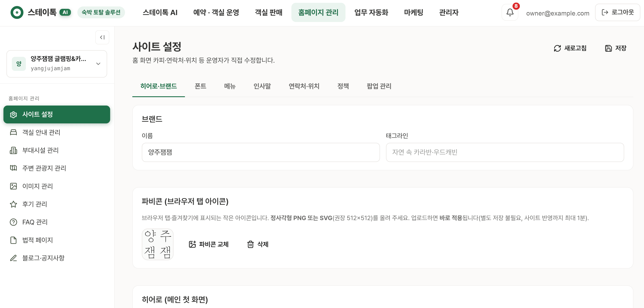This screenshot has height=308, width=644.
Task: Open the 객실 판매 menu
Action: tap(269, 12)
